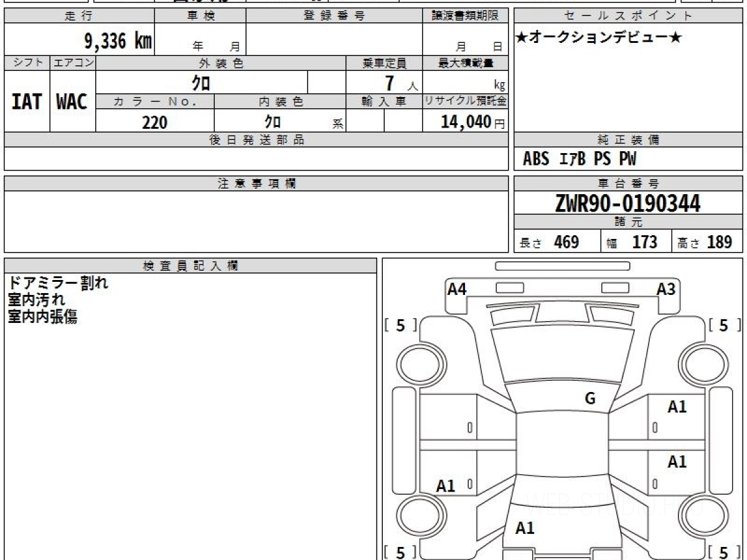Select the 走行 header cell
This screenshot has height=560, width=747.
click(x=79, y=16)
